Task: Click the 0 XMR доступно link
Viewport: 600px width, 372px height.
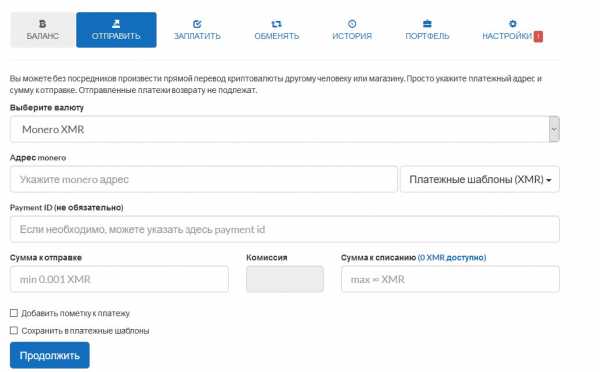Action: 452,258
